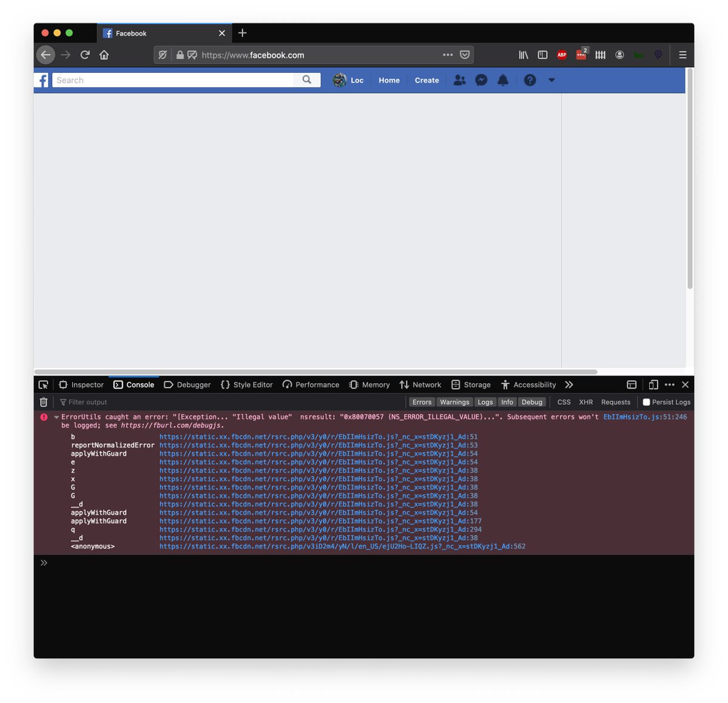
Task: Toggle the browser sidebar icon
Action: point(543,55)
